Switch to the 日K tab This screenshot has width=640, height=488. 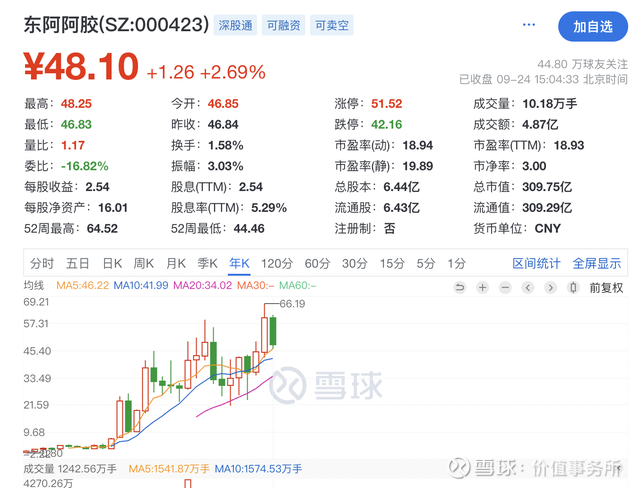[112, 264]
